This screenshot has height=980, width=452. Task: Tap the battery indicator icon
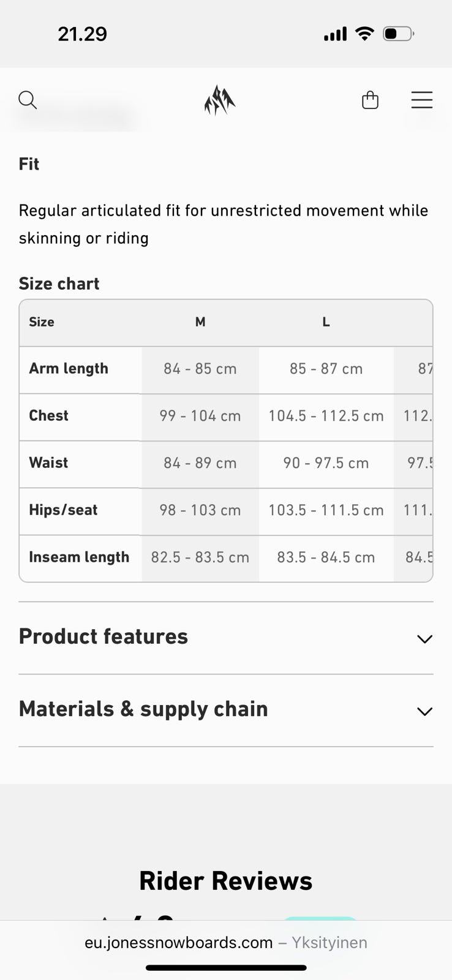(398, 34)
